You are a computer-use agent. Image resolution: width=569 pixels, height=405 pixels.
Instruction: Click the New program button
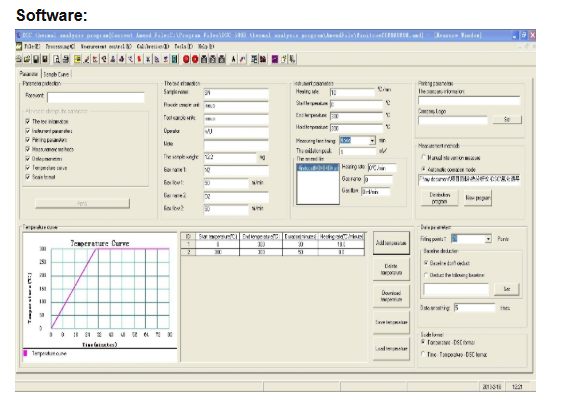pyautogui.click(x=478, y=198)
